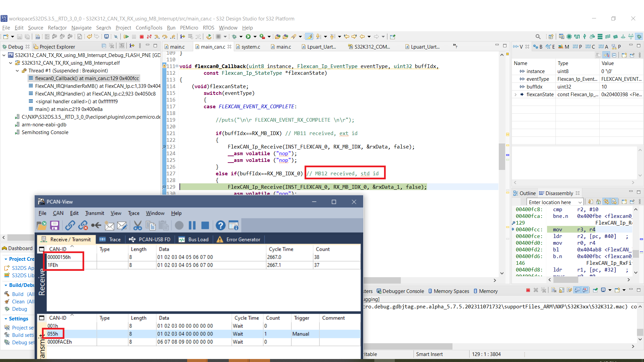Select 0000FACEh transmit message row
The height and width of the screenshot is (362, 644).
click(60, 342)
